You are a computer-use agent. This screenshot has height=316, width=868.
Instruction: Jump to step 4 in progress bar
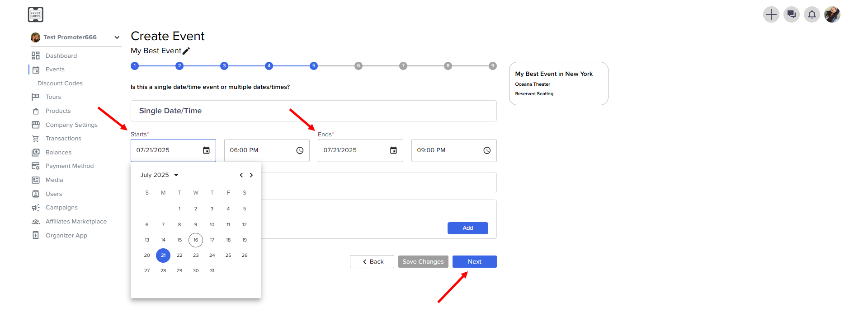(x=269, y=66)
